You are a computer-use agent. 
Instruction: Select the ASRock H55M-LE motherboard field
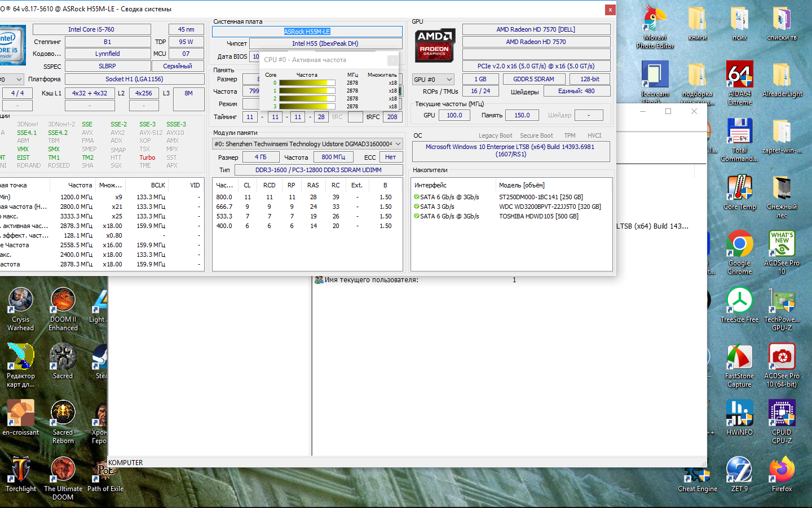click(x=307, y=32)
